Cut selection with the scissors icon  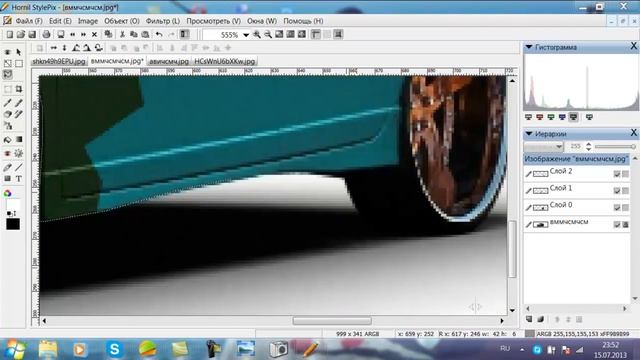(122, 35)
